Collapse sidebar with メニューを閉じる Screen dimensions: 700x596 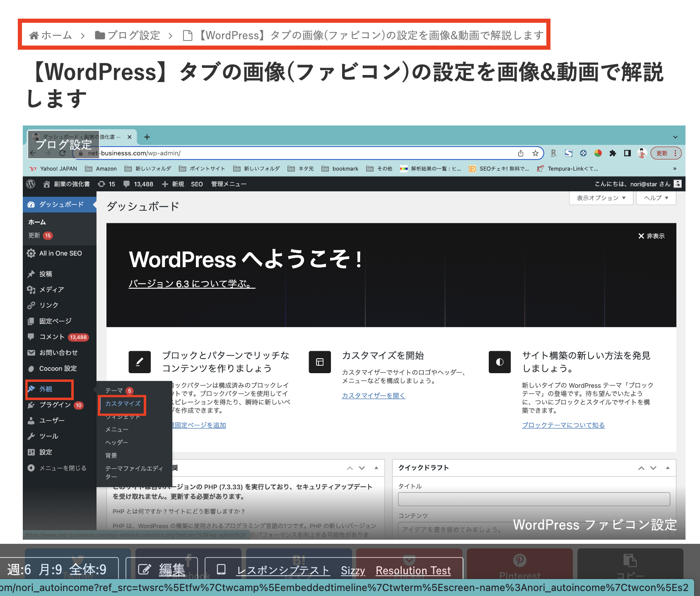(x=60, y=468)
